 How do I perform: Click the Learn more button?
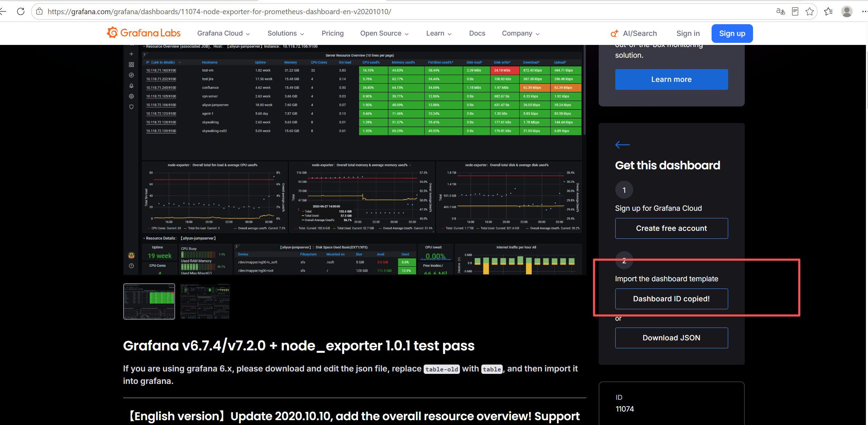671,79
